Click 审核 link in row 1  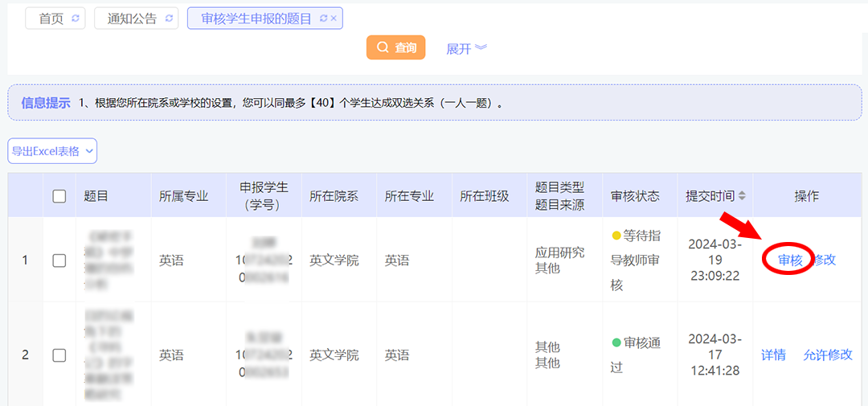pos(790,260)
